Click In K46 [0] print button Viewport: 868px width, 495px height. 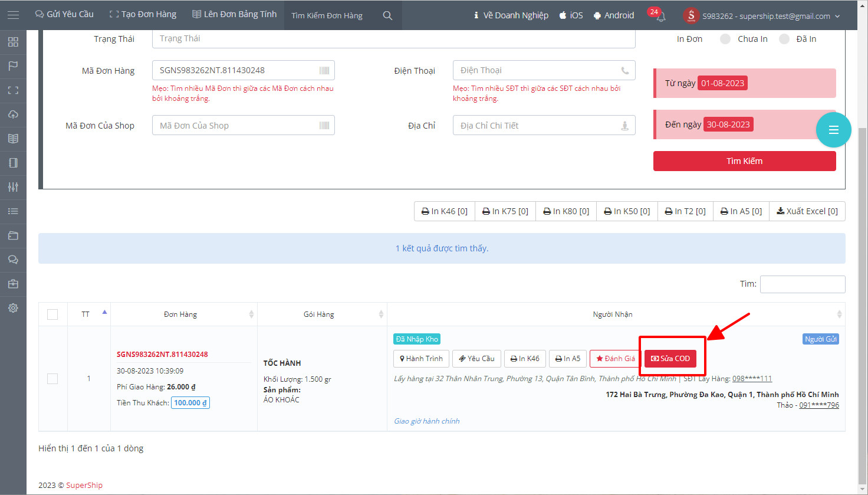click(445, 211)
